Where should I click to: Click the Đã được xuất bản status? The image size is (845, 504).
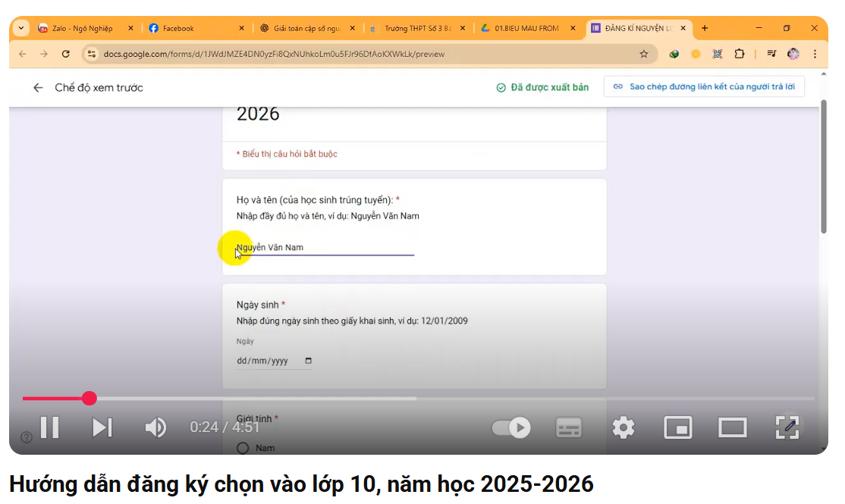click(542, 87)
